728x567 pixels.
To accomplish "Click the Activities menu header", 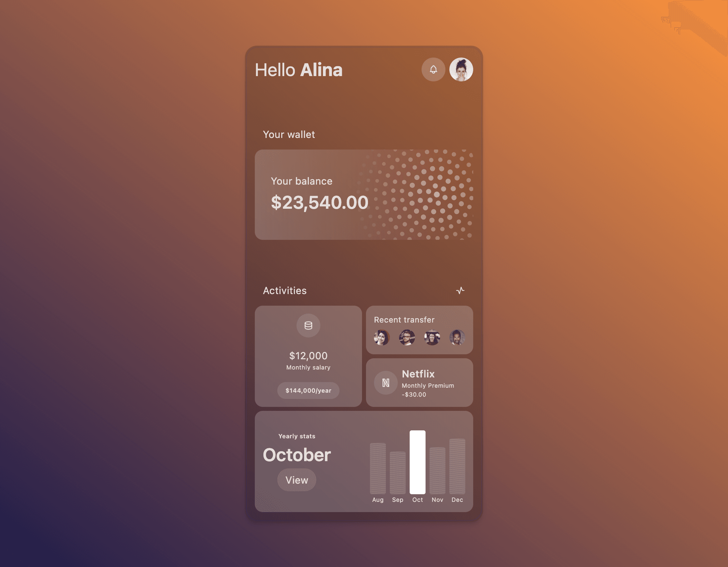I will [285, 290].
